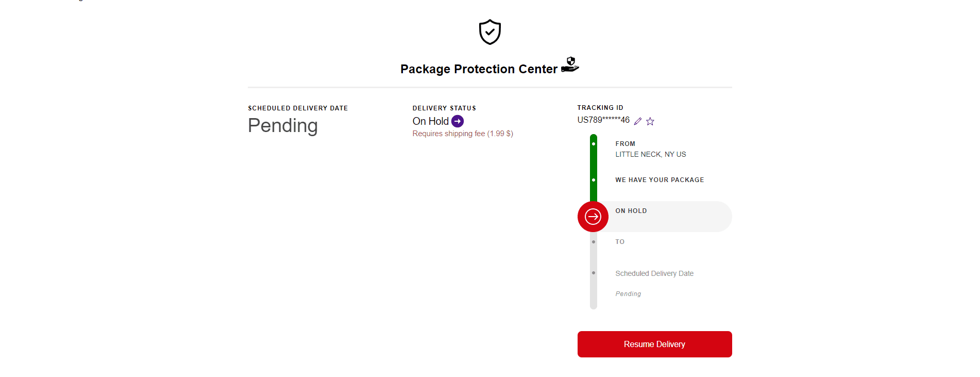The width and height of the screenshot is (980, 377).
Task: Click the TO step dot on the timeline
Action: (x=594, y=242)
